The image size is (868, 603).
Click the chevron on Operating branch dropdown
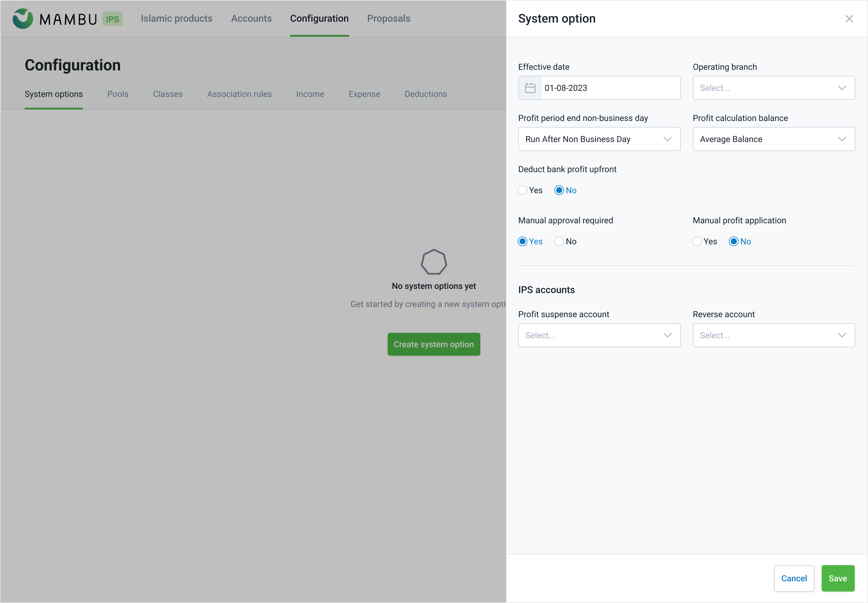point(842,88)
